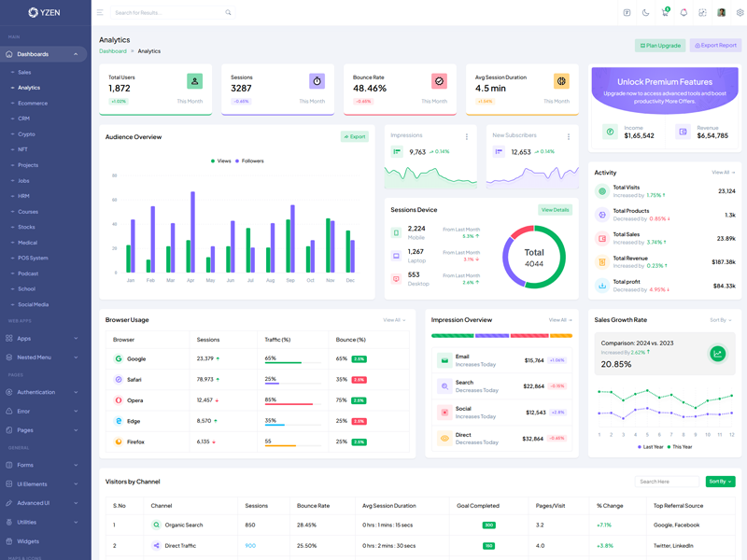Expand the Activity View All dropdown
Viewport: 747px width, 560px height.
click(x=723, y=173)
